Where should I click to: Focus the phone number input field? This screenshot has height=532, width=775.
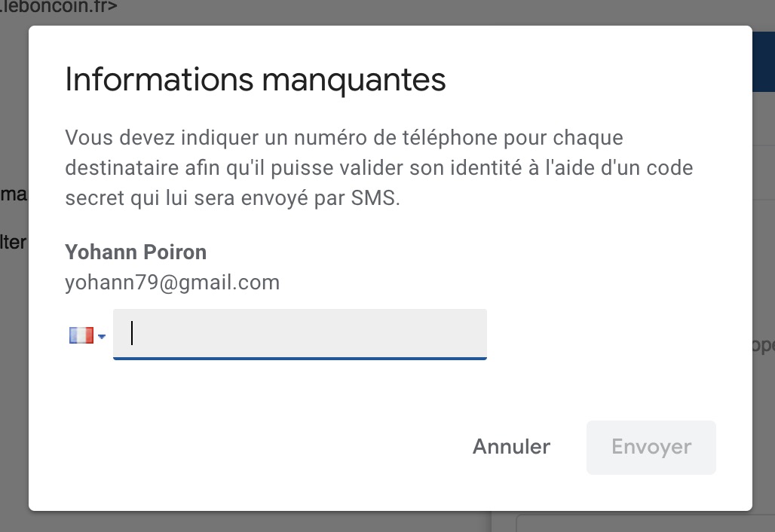pyautogui.click(x=299, y=333)
